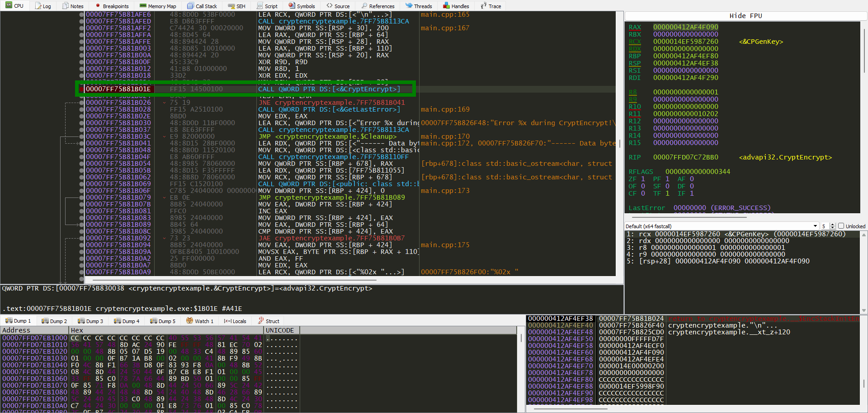Click the Hide FPU button

click(x=745, y=16)
